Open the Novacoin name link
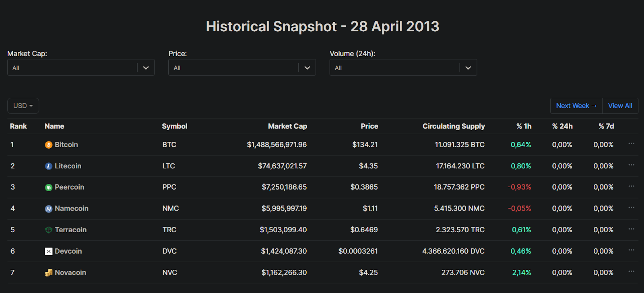The image size is (644, 293). point(70,273)
